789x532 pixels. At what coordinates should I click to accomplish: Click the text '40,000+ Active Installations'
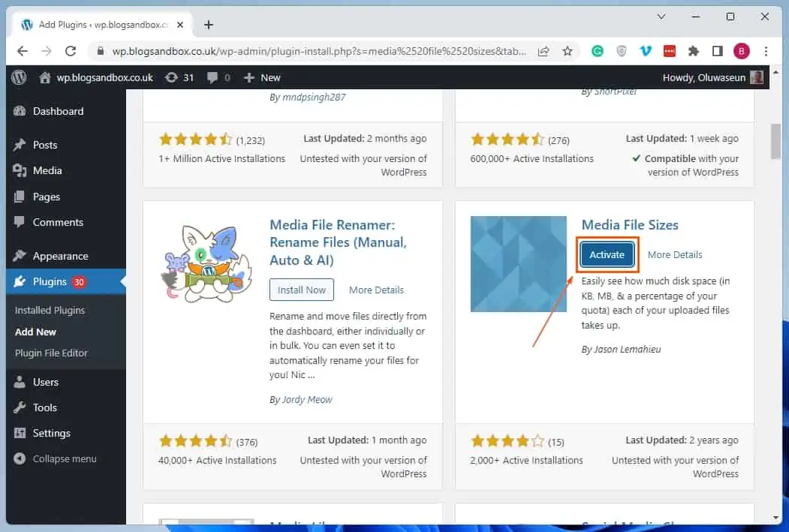218,460
